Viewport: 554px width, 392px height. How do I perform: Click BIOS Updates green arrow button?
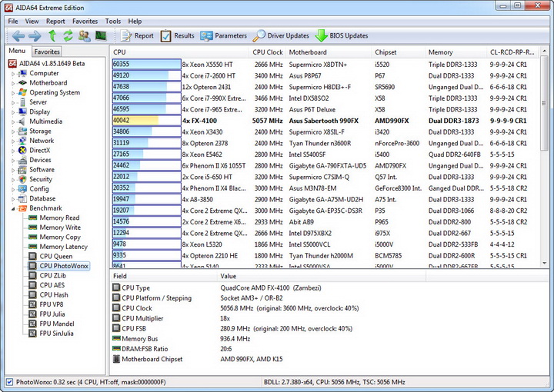coord(342,35)
